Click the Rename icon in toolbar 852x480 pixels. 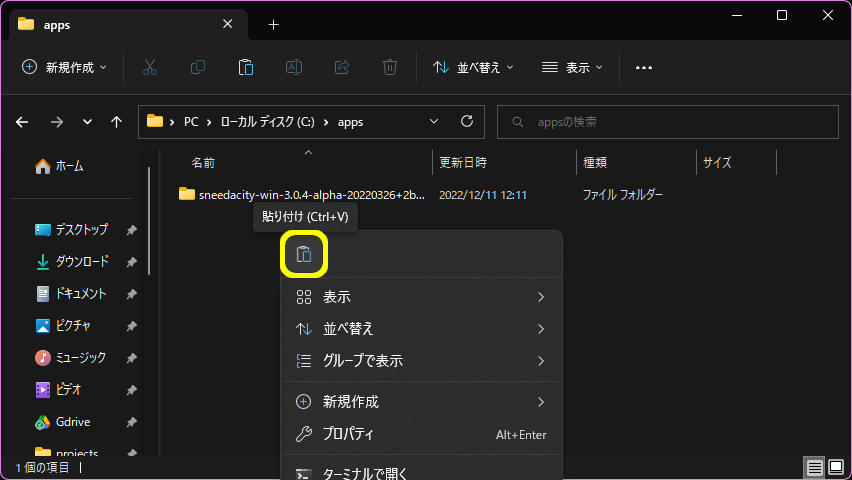tap(293, 67)
